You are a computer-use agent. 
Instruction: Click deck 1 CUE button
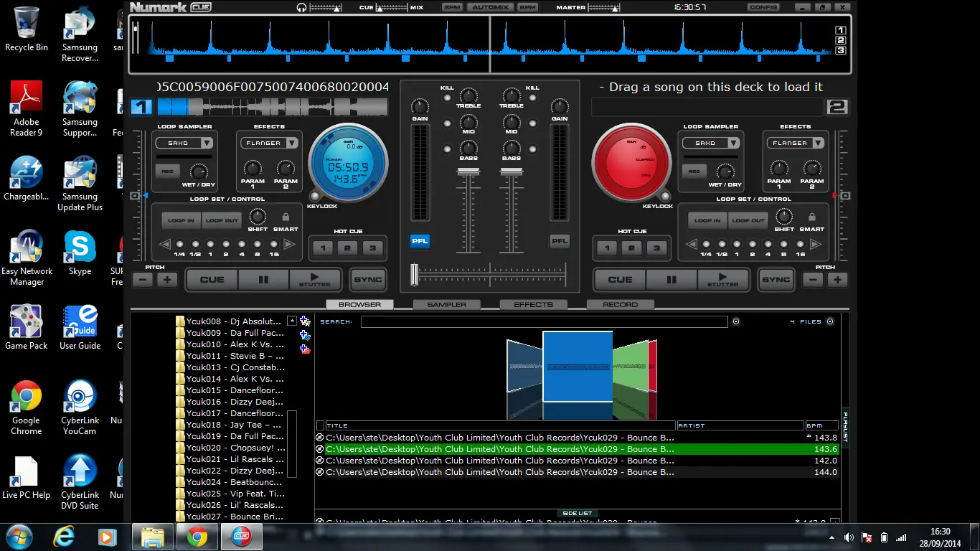tap(212, 280)
